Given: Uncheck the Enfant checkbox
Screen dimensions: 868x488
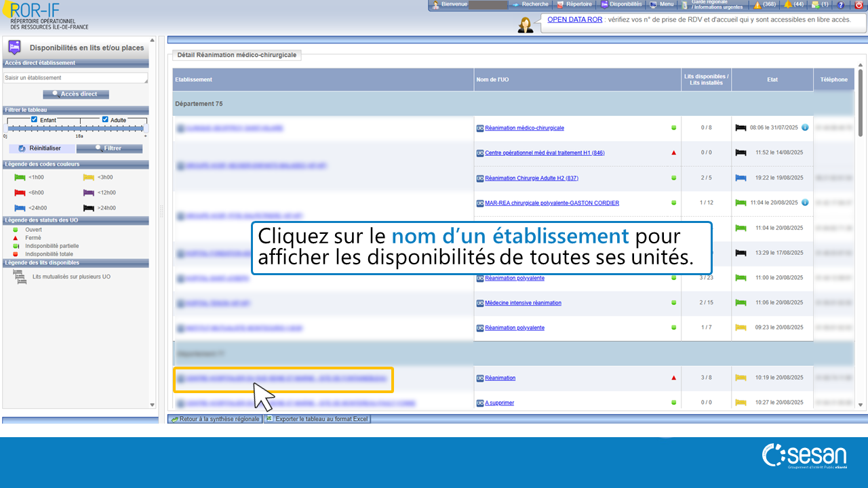Looking at the screenshot, I should [35, 119].
